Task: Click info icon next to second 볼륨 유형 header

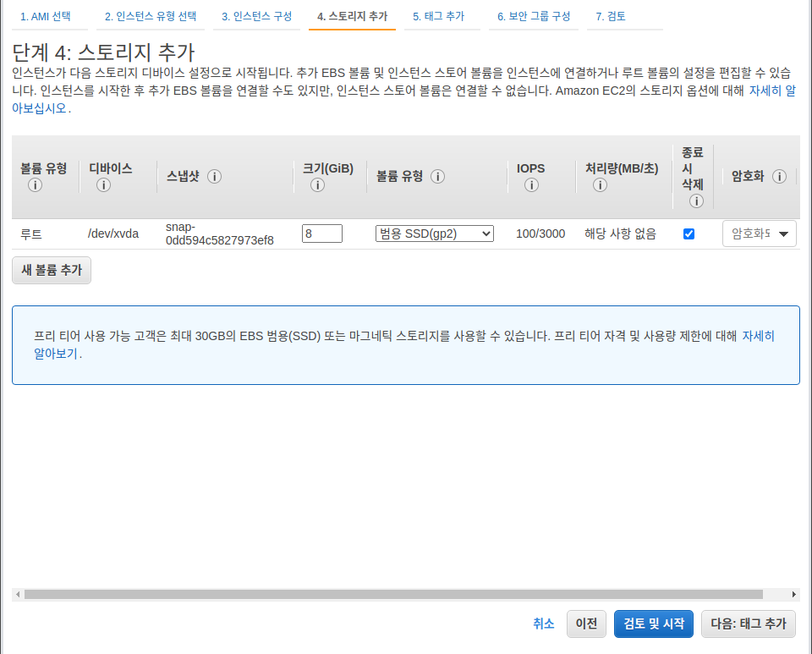Action: (x=437, y=177)
